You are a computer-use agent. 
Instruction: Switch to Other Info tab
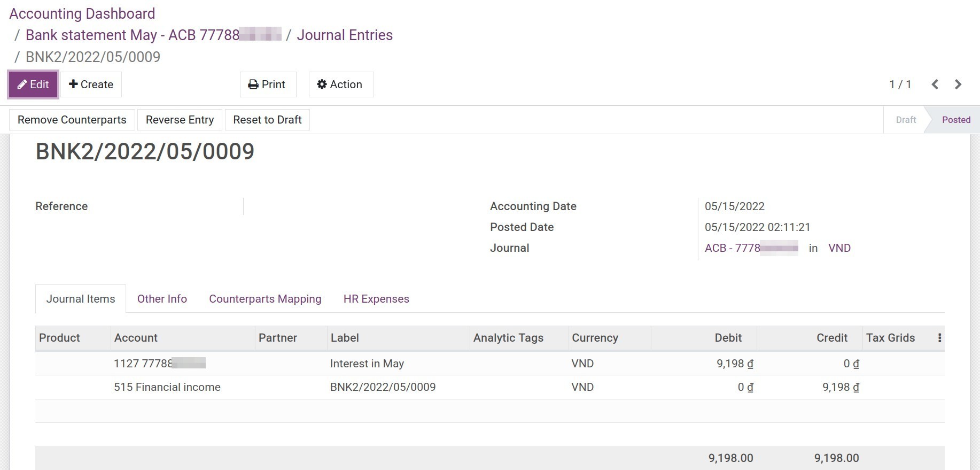click(x=162, y=299)
